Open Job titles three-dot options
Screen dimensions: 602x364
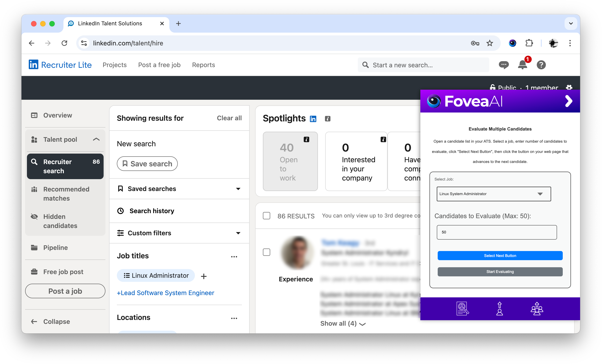(234, 257)
